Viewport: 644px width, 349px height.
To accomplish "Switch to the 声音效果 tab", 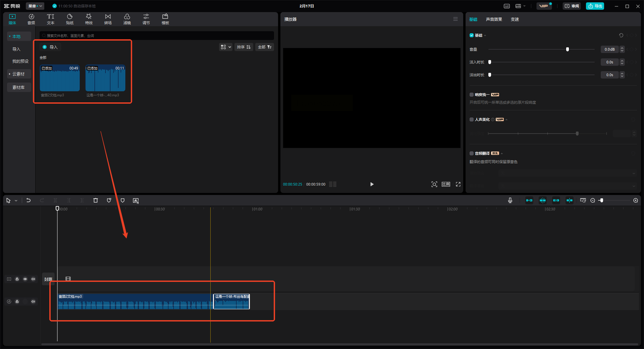I will coord(494,19).
